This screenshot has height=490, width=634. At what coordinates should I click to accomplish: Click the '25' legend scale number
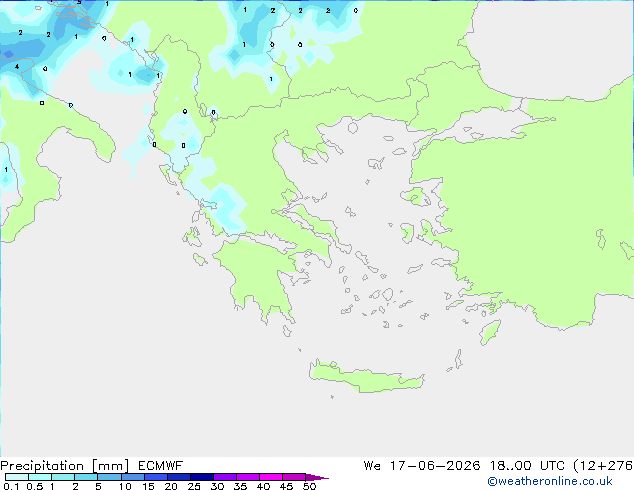(194, 486)
